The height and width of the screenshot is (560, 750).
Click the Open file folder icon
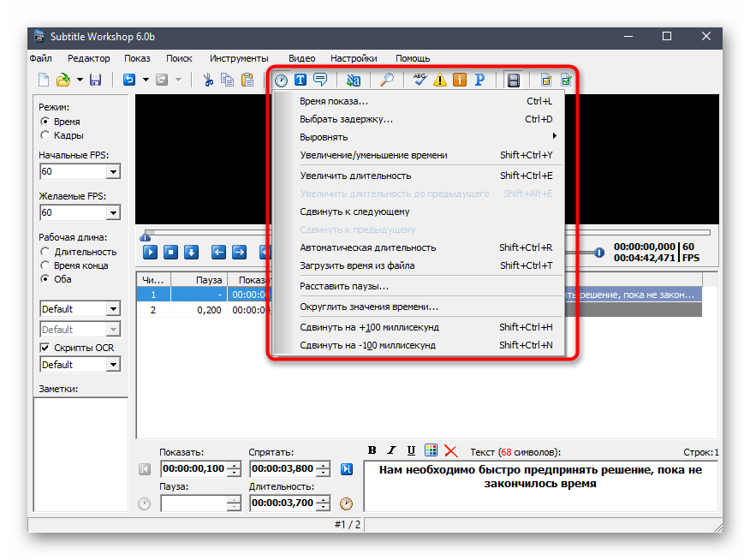tap(63, 80)
